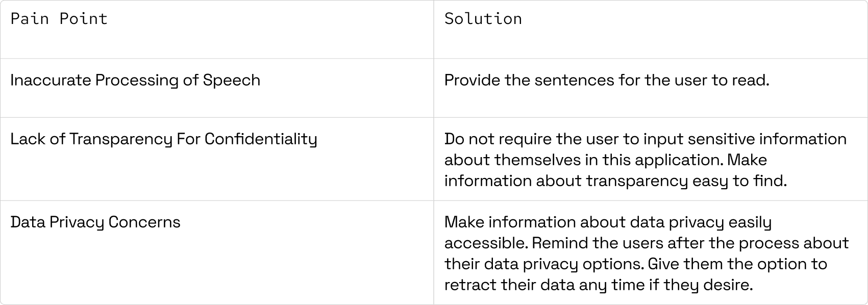Image resolution: width=868 pixels, height=305 pixels.
Task: Click the text 'Make information about data privacy easily'
Action: [x=608, y=222]
